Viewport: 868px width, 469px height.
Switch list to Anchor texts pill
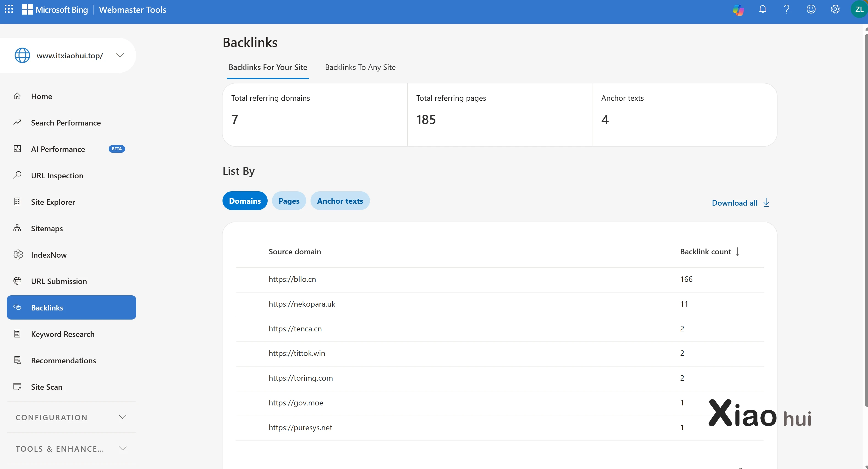340,201
